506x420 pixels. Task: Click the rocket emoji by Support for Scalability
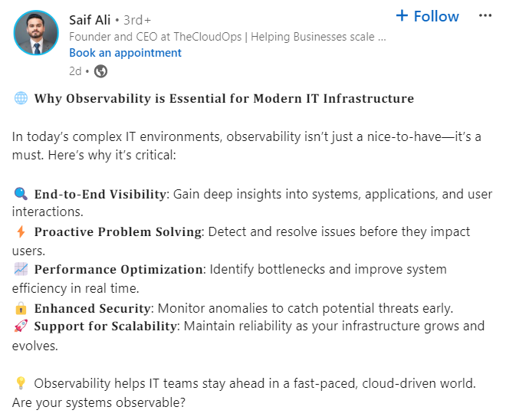[21, 326]
